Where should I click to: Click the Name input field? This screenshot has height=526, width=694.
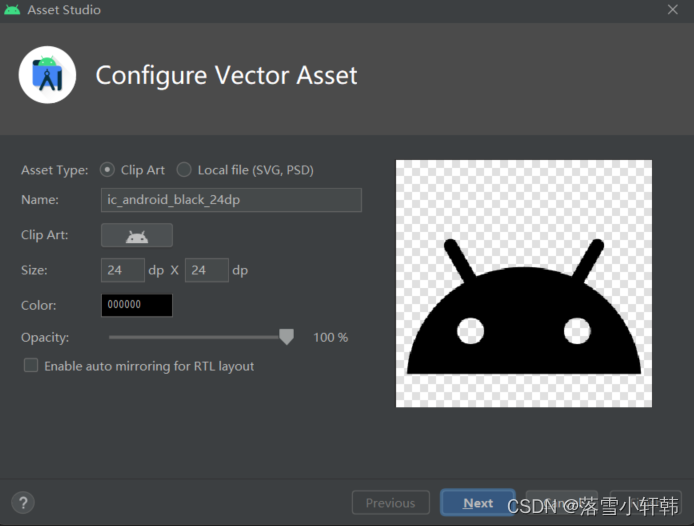tap(231, 200)
